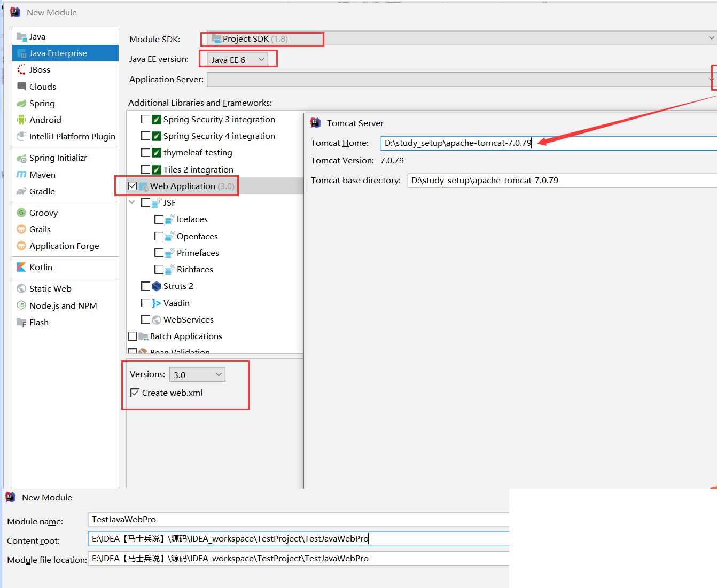Select the Gradle elephant icon

tap(21, 191)
